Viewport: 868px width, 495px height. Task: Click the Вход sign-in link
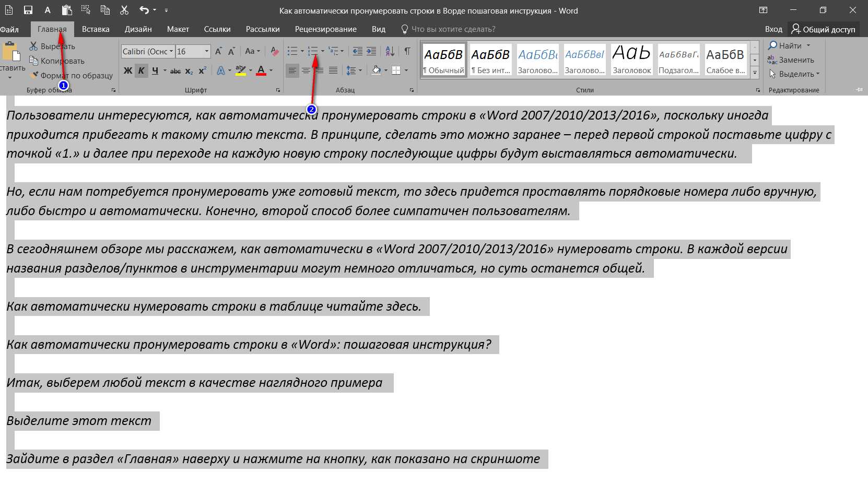(x=773, y=29)
